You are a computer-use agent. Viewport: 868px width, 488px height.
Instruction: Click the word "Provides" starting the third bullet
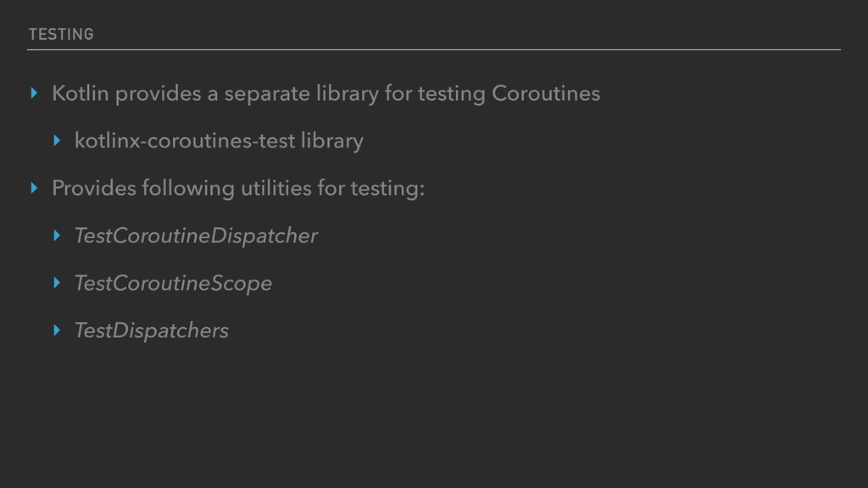click(93, 188)
